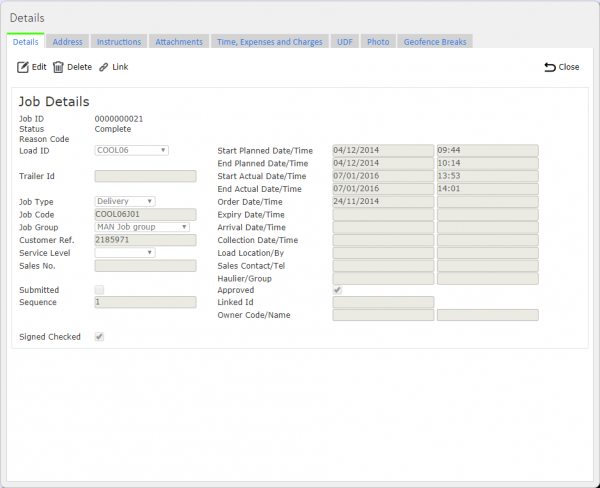This screenshot has width=600, height=488.
Task: Click the End Planned date field
Action: [383, 163]
